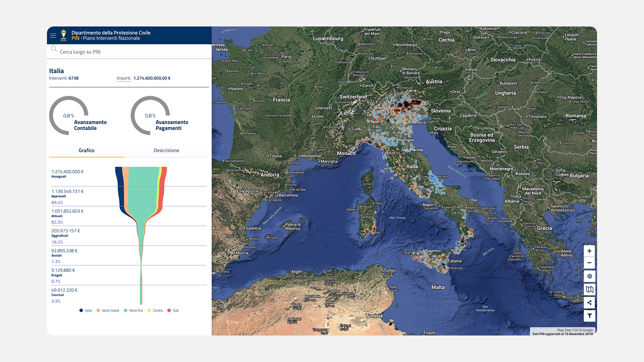
Task: Zoom out on the map
Action: [x=589, y=263]
